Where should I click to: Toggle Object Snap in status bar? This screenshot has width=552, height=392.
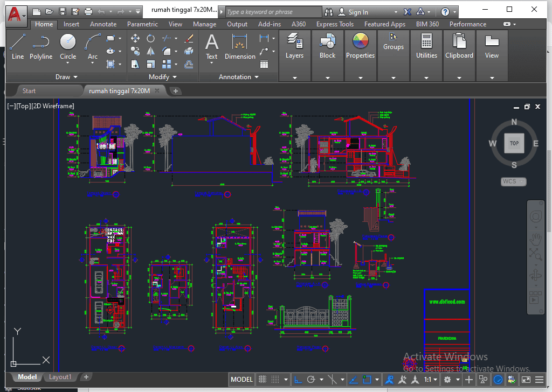368,380
